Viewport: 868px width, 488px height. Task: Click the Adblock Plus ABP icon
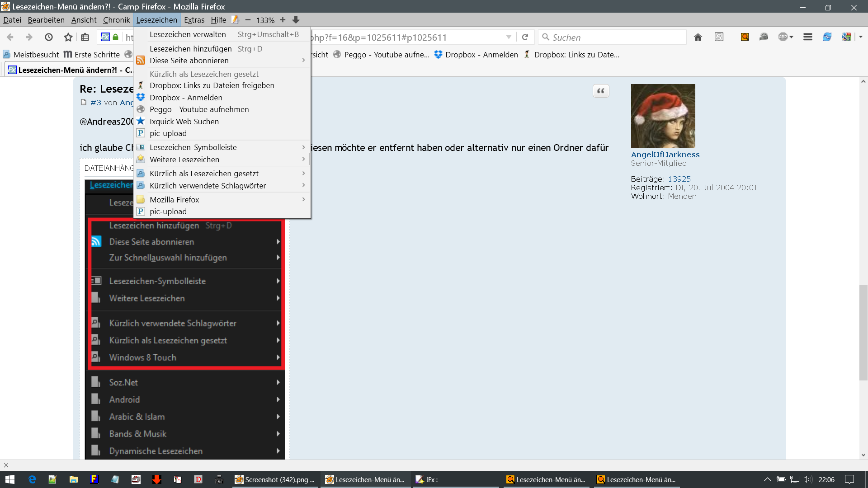point(783,37)
